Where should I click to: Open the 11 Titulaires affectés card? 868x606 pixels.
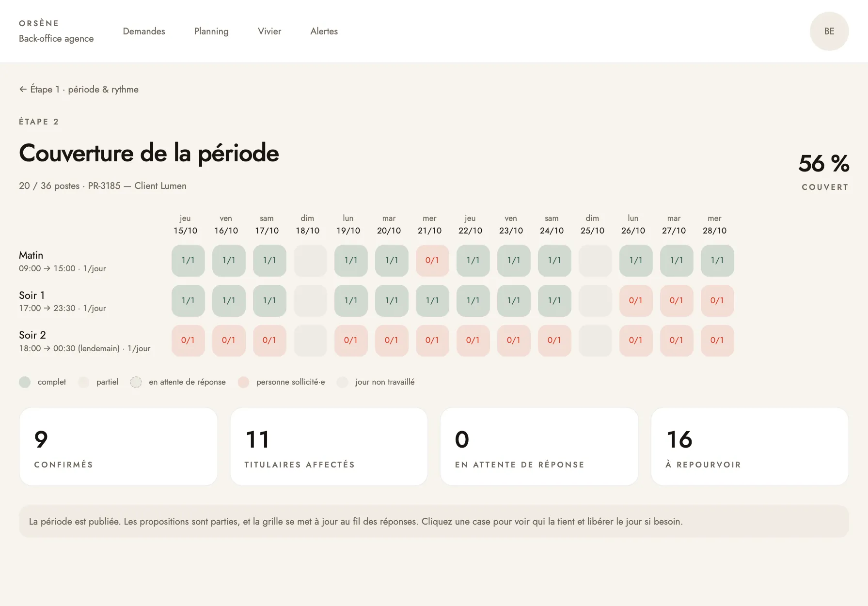click(329, 447)
